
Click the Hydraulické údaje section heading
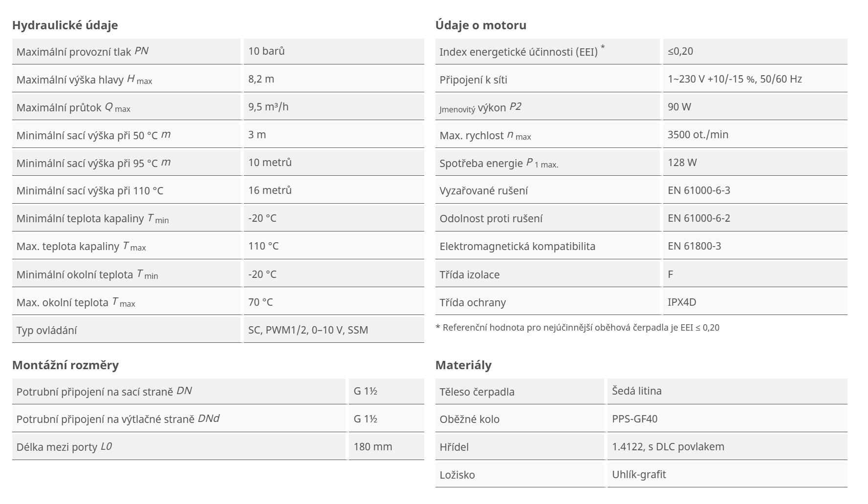pos(65,25)
